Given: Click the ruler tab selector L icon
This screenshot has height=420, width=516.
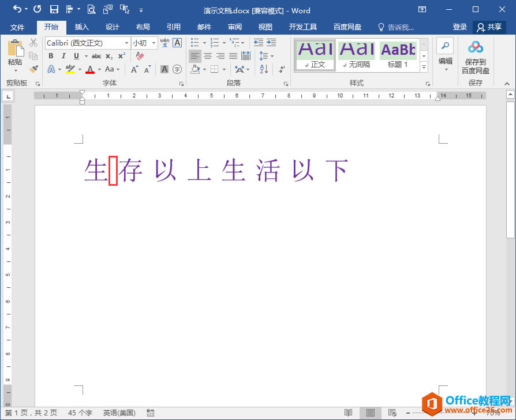Looking at the screenshot, I should [8, 96].
